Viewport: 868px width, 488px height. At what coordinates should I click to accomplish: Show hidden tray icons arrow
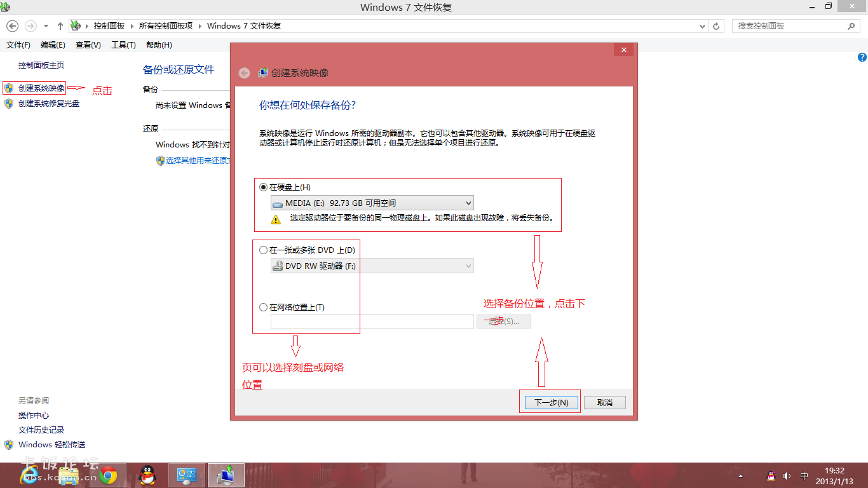point(740,476)
